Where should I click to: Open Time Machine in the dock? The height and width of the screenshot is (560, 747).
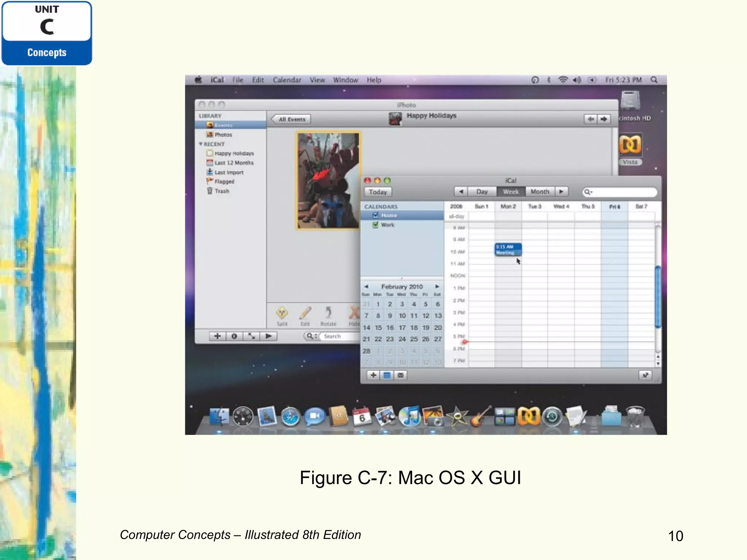(552, 417)
